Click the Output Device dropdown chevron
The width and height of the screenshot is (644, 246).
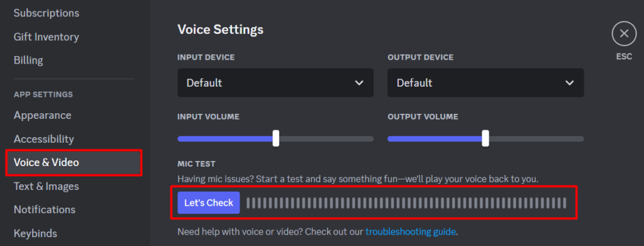click(569, 83)
